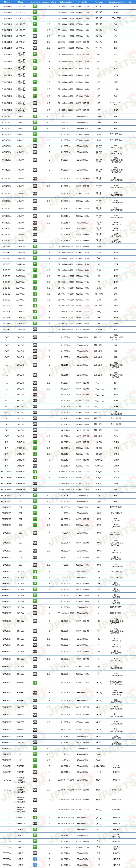Viewport: 136px width, 868px height.
Task: Click the Marka column header
Action: 7,2
